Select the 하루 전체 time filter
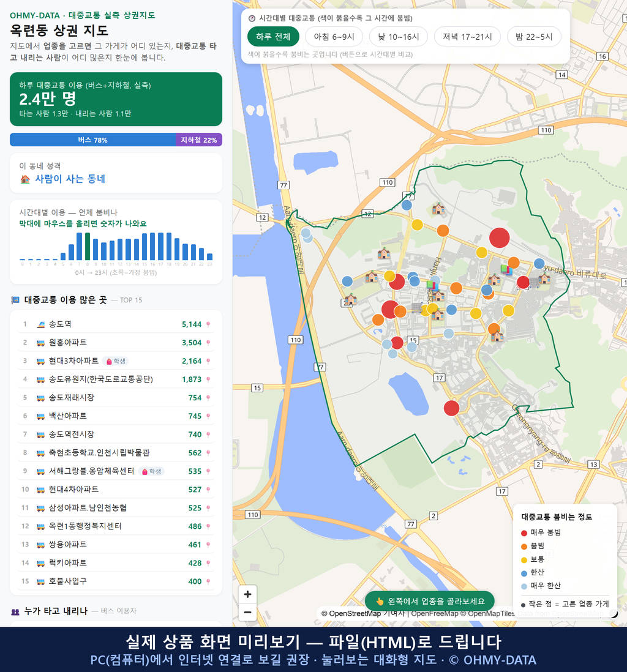 [273, 37]
